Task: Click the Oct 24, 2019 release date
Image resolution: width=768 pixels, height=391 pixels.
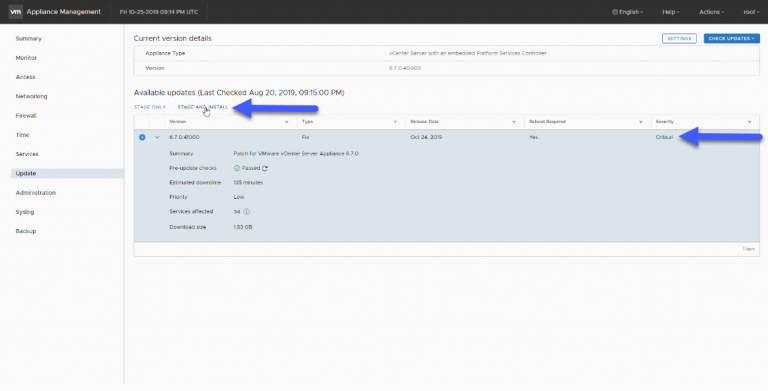Action: (426, 137)
